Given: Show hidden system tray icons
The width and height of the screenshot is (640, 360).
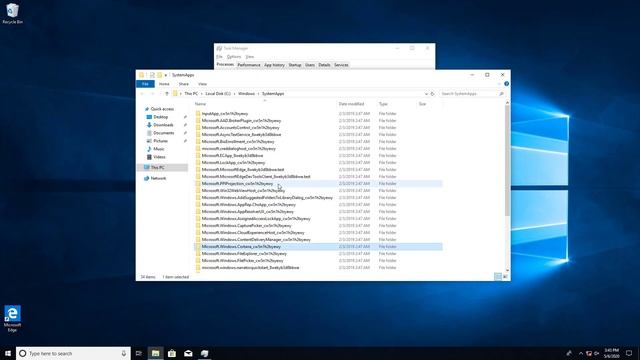Looking at the screenshot, I should [x=581, y=353].
